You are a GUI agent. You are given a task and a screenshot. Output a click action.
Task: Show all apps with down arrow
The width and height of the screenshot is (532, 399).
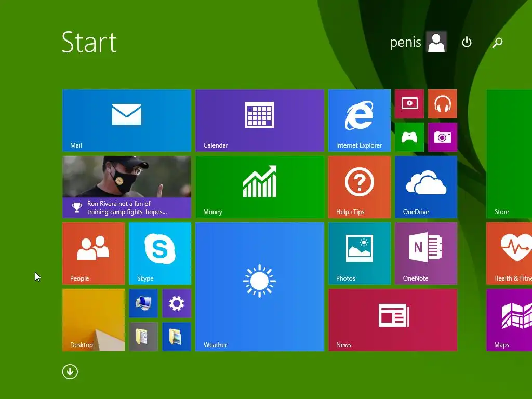(x=70, y=372)
